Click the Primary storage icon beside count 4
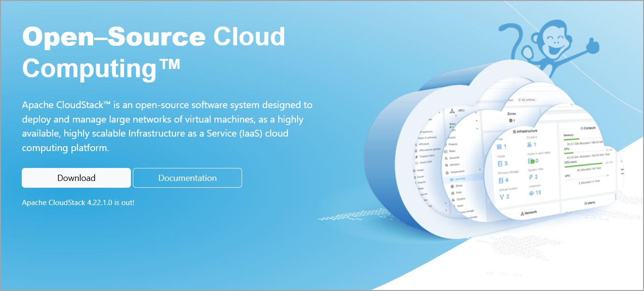This screenshot has height=291, width=644. click(x=501, y=180)
